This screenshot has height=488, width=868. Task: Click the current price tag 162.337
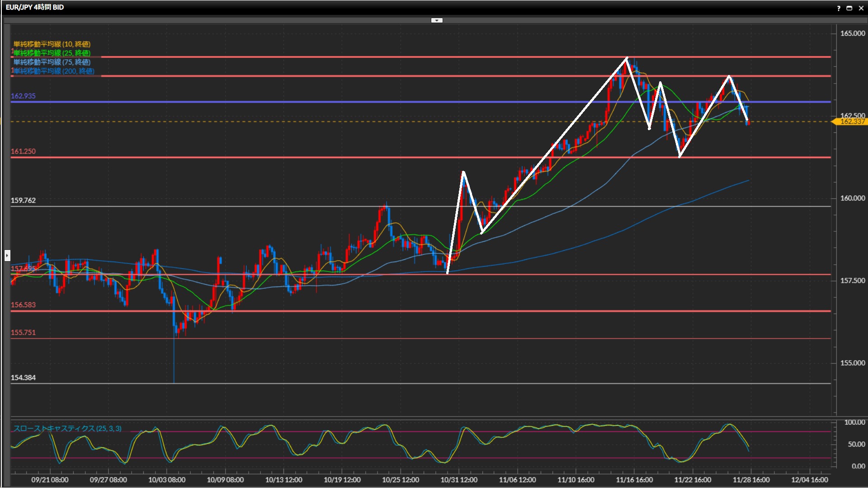tap(852, 122)
